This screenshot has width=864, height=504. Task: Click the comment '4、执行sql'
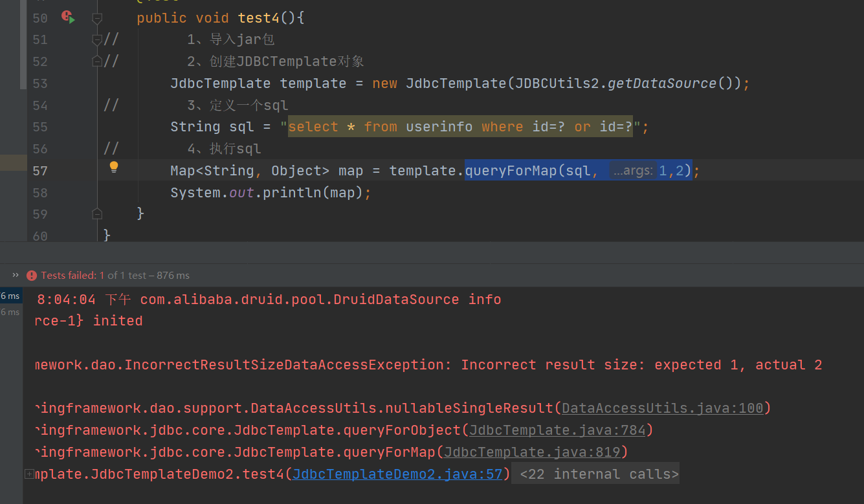(x=225, y=149)
